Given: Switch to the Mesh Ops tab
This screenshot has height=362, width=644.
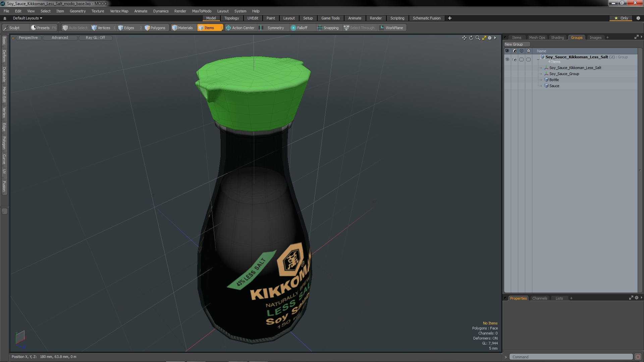Looking at the screenshot, I should click(x=537, y=38).
